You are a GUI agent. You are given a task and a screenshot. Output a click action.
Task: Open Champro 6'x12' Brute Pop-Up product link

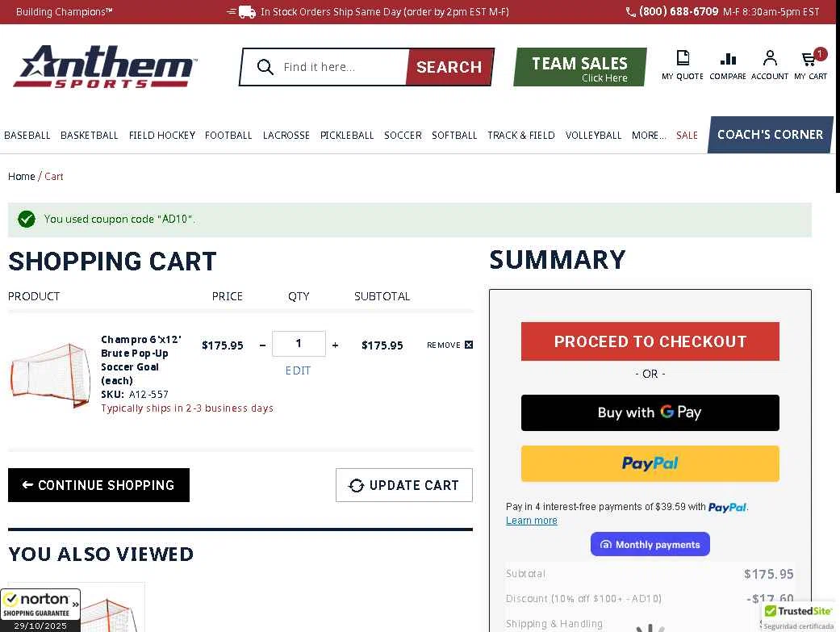pyautogui.click(x=141, y=360)
